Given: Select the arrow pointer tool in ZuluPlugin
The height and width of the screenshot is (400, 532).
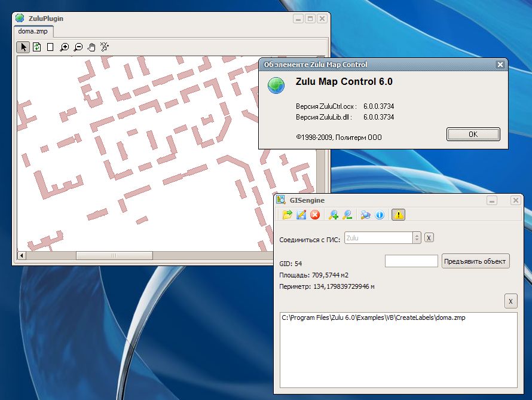Looking at the screenshot, I should click(x=23, y=47).
